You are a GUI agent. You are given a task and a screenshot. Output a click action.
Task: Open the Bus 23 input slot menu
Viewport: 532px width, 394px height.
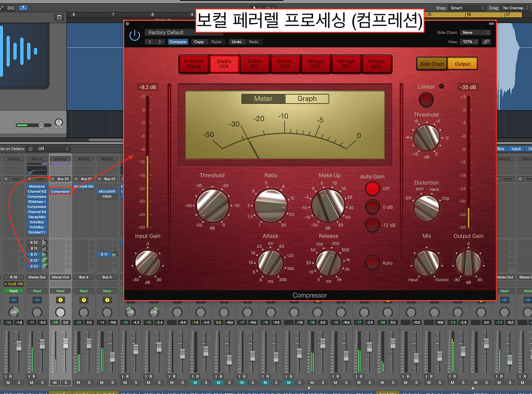coord(63,179)
